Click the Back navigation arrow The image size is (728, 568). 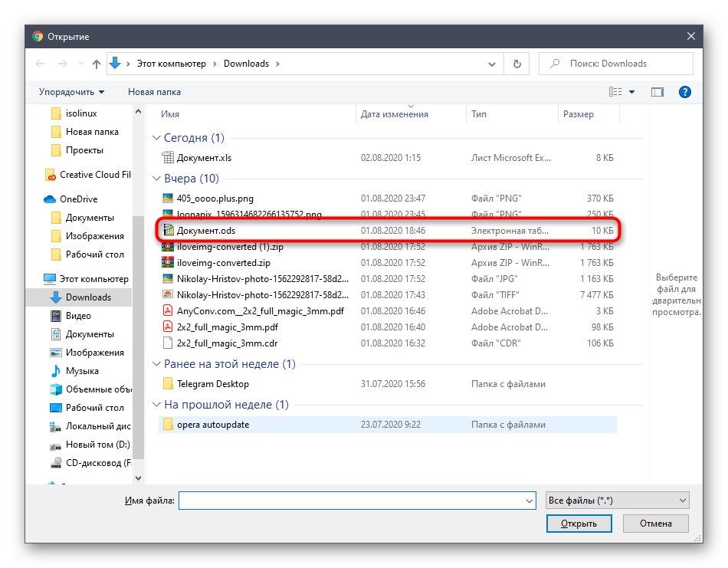click(x=41, y=64)
